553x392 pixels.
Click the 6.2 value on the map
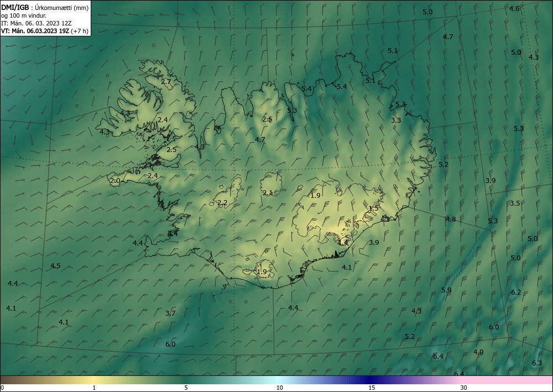tap(516, 292)
